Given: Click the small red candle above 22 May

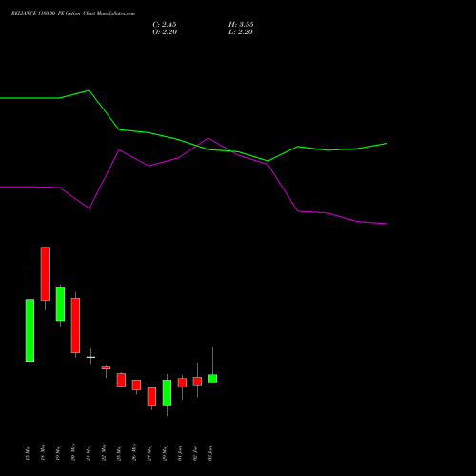Looking at the screenshot, I should tap(106, 367).
